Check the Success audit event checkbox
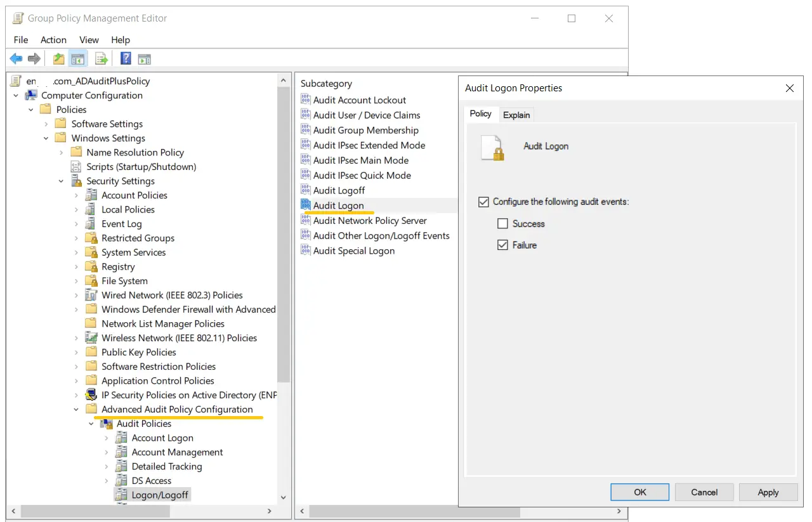The height and width of the screenshot is (522, 812). click(x=504, y=223)
